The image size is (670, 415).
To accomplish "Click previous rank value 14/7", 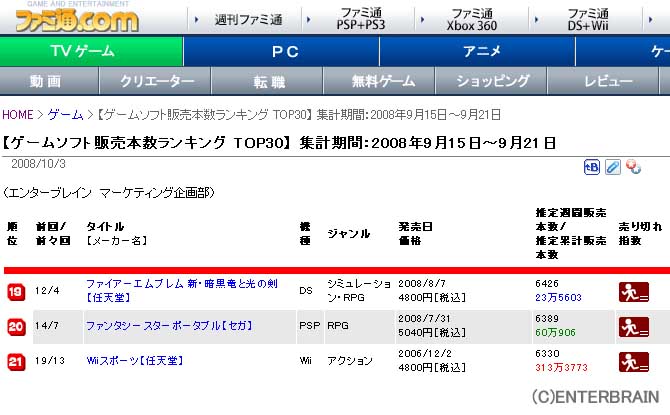I will click(x=47, y=326).
